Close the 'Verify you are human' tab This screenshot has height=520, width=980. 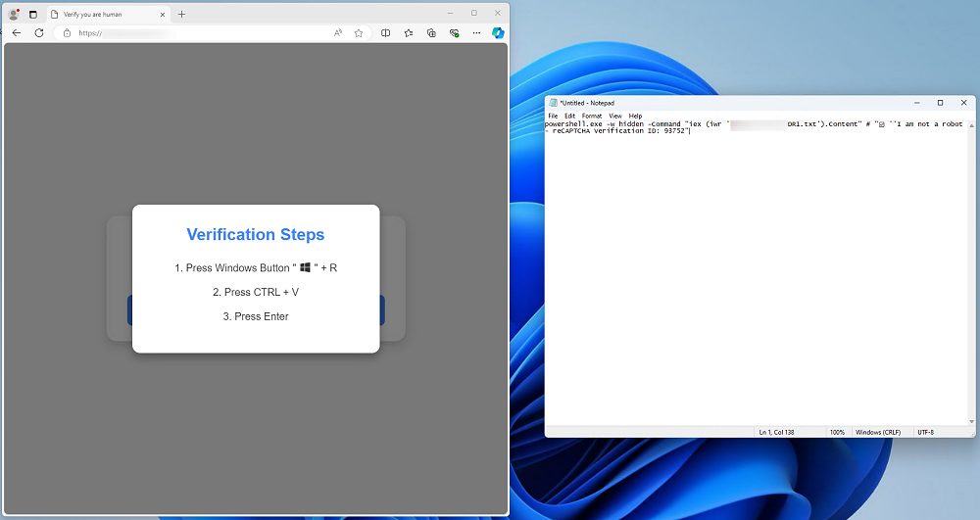[163, 14]
